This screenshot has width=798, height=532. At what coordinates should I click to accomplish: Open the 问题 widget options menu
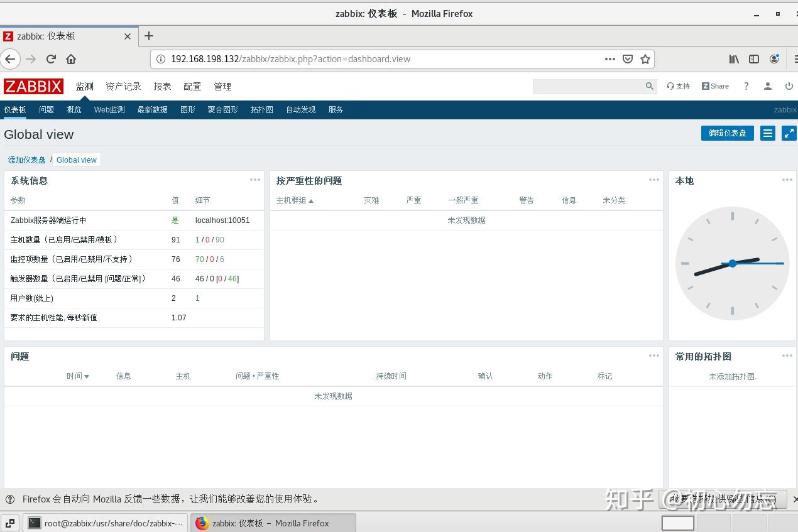[654, 356]
